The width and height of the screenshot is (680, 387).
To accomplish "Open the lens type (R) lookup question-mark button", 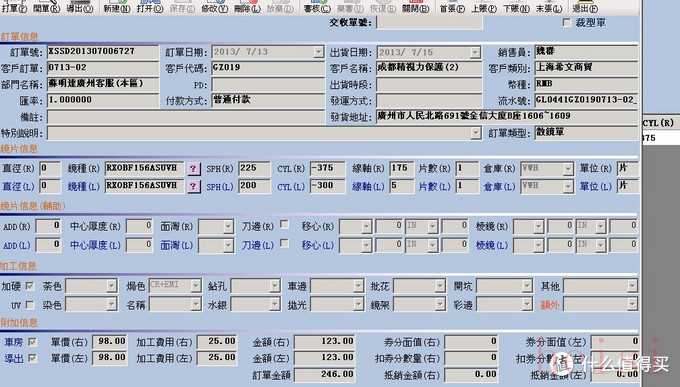I will point(193,169).
